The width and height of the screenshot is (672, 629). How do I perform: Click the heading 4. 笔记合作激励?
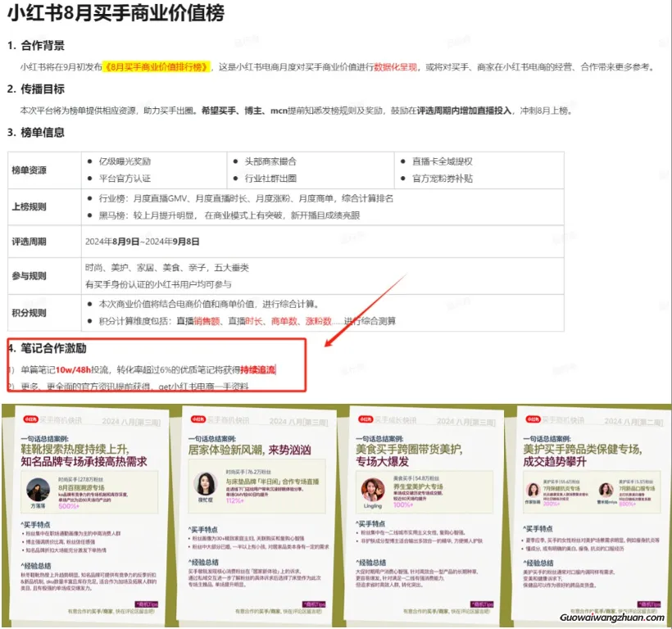click(48, 349)
